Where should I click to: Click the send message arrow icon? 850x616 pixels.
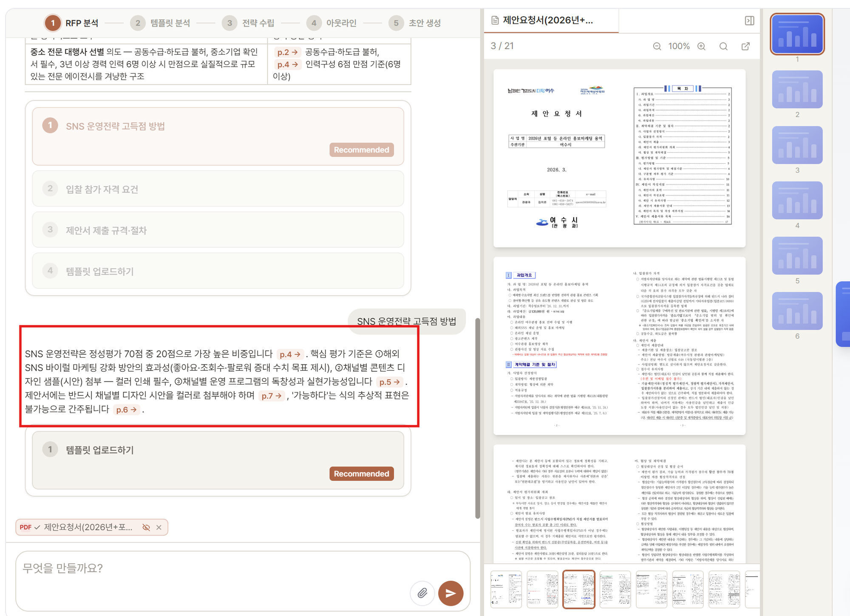(x=450, y=593)
